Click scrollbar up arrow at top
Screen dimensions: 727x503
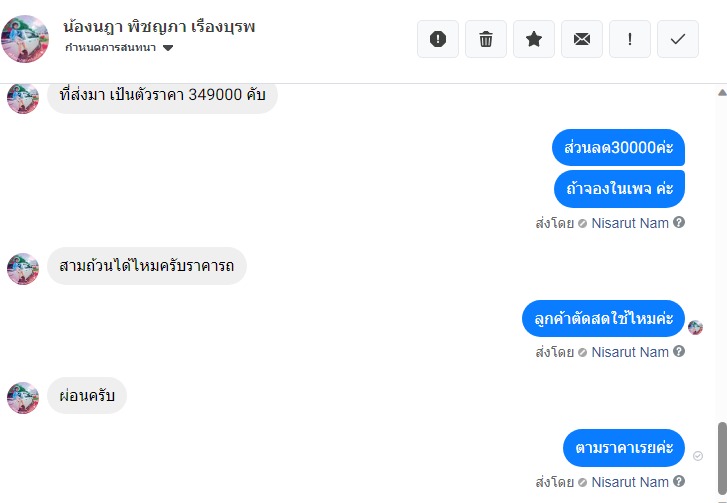(722, 92)
